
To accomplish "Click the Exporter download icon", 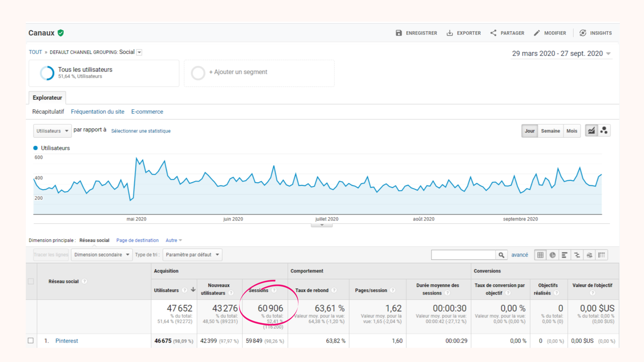I will pos(449,33).
